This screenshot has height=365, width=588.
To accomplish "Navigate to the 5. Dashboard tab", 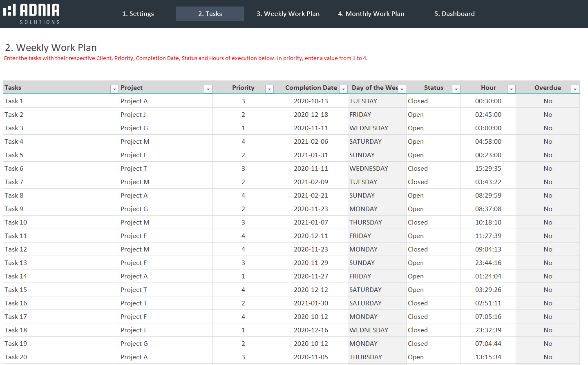I will coord(454,14).
